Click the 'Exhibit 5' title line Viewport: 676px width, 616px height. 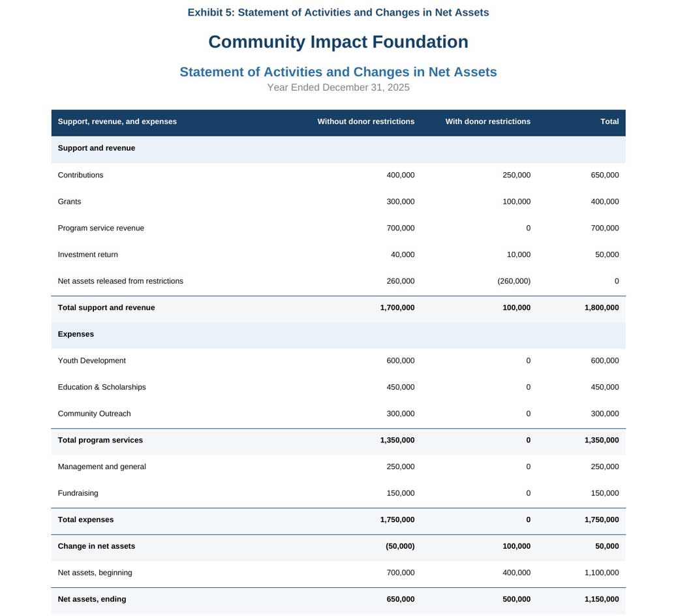click(x=338, y=12)
